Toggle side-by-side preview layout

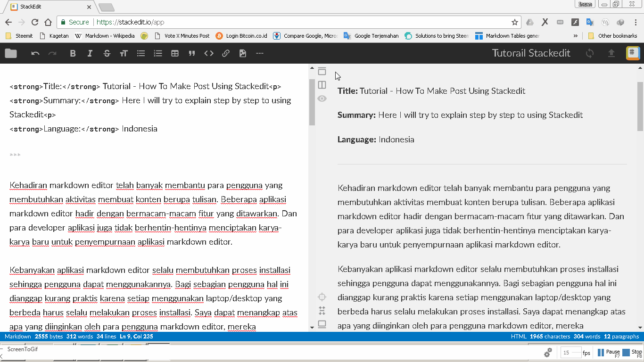[x=322, y=85]
